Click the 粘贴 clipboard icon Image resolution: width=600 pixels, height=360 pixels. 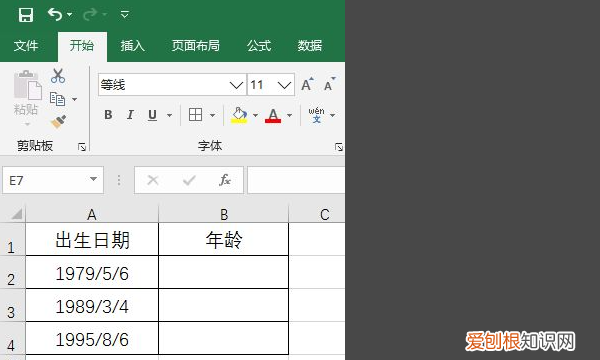(27, 85)
